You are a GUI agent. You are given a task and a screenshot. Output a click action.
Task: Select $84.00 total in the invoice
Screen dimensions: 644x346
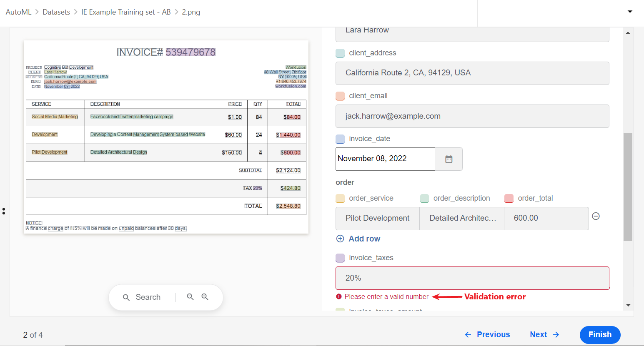292,117
